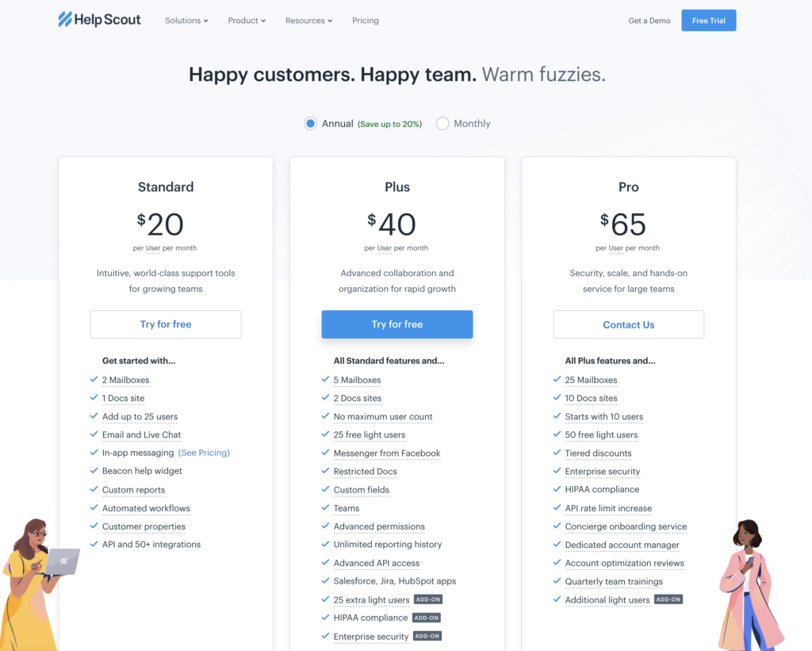Click the Custom reports feature

pos(133,490)
